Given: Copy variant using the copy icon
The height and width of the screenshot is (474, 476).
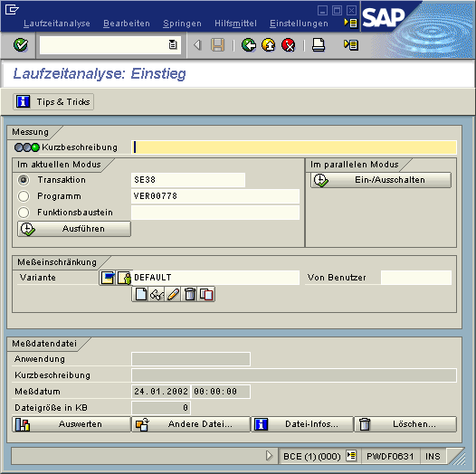Looking at the screenshot, I should click(206, 294).
